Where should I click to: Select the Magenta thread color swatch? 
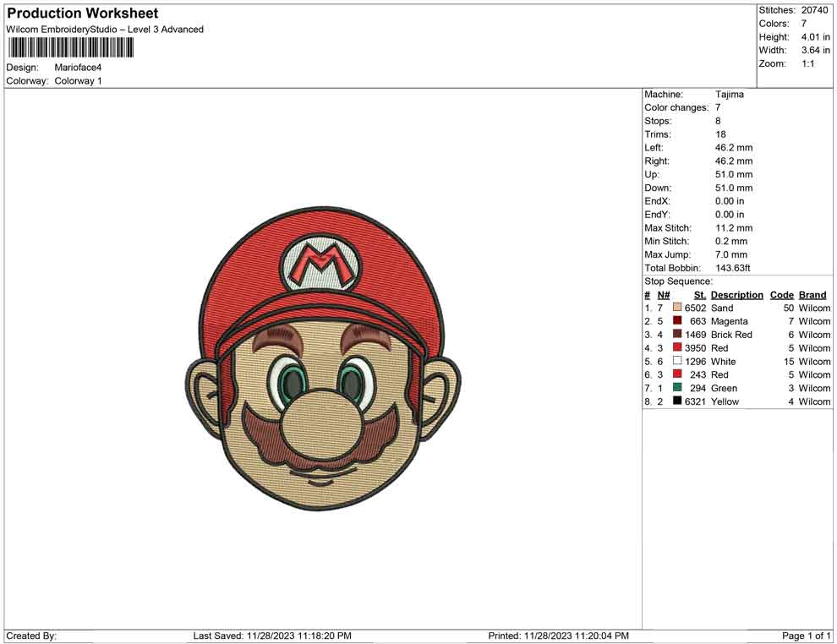point(677,322)
